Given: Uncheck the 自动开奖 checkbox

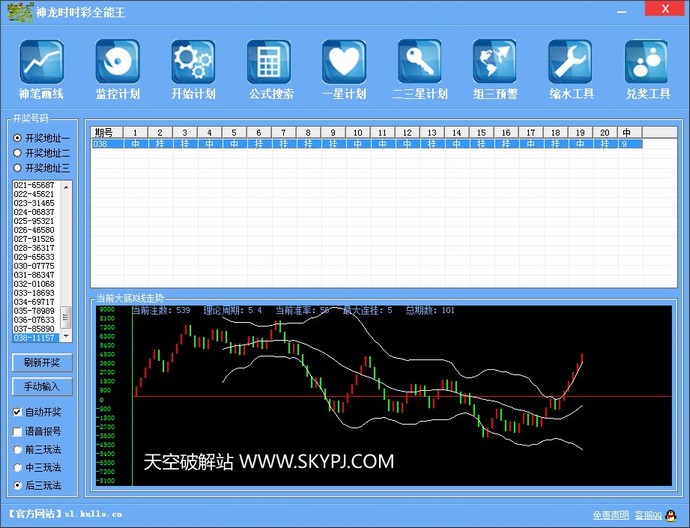Looking at the screenshot, I should [x=17, y=412].
